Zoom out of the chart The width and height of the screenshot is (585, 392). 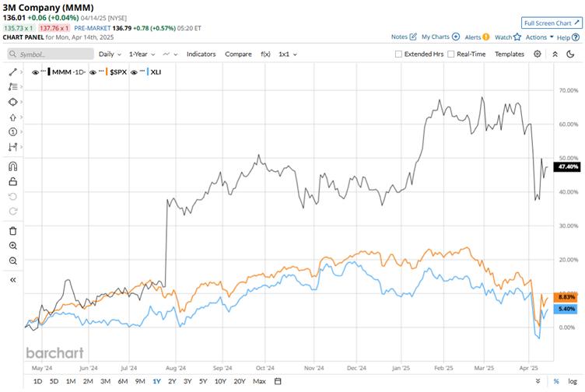click(12, 261)
